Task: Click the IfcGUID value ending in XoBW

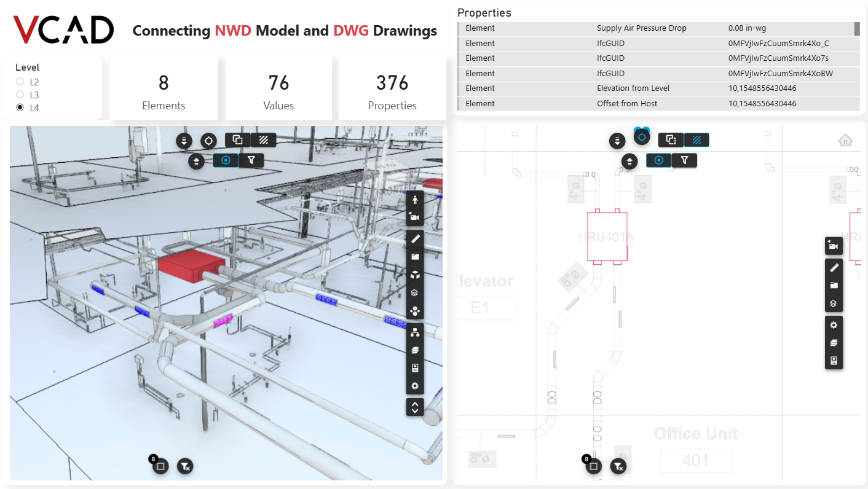Action: (780, 74)
